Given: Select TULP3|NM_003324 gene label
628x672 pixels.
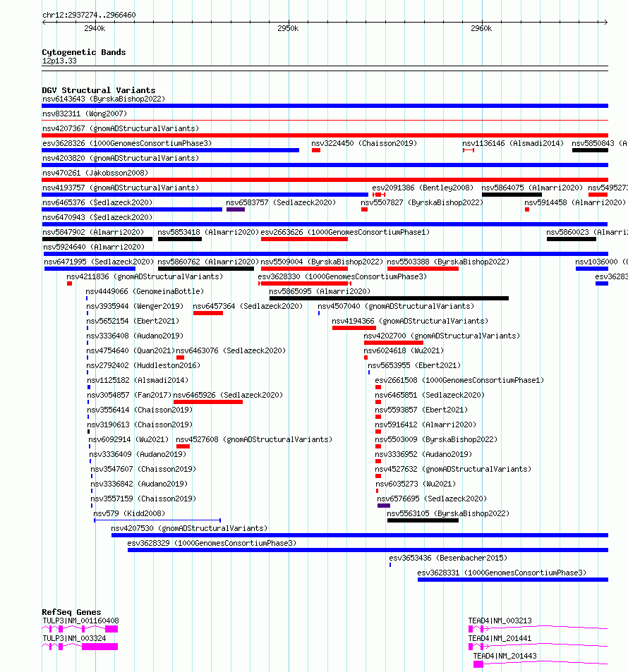Looking at the screenshot, I should click(74, 638).
